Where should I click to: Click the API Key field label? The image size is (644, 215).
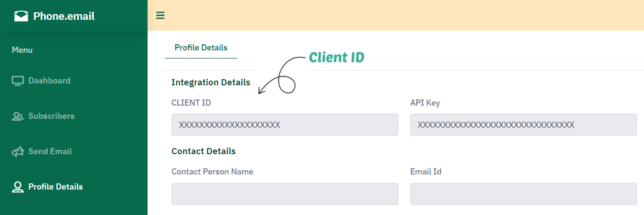click(x=425, y=103)
